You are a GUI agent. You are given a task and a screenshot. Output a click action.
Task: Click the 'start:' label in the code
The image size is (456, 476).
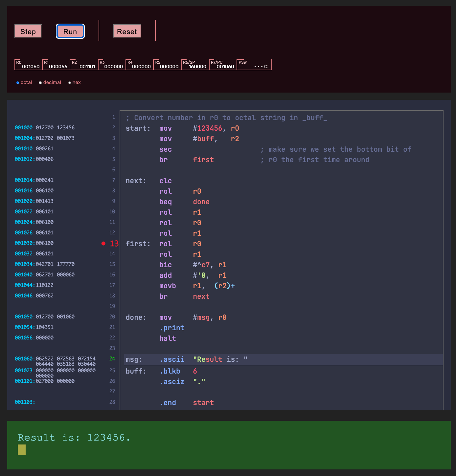[138, 128]
